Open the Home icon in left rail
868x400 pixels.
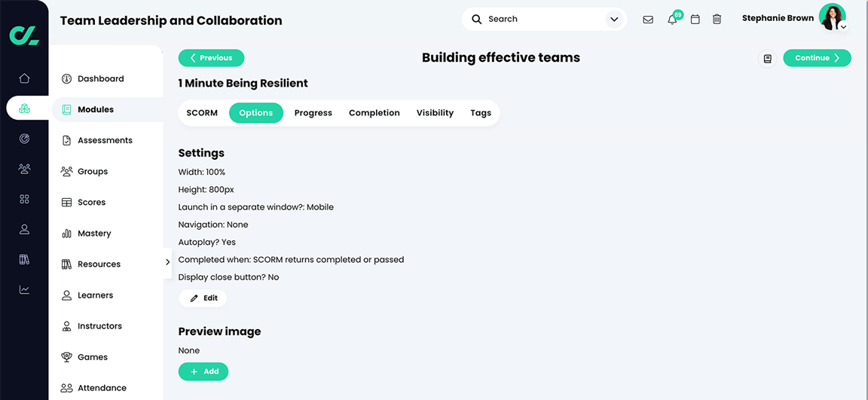pos(24,78)
